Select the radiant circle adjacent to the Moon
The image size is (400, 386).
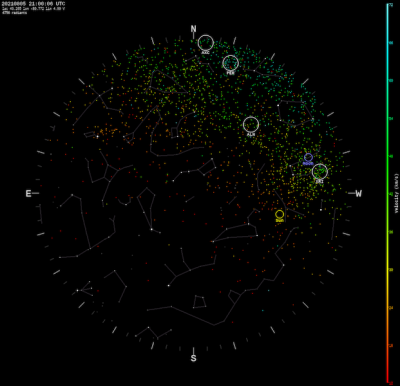[320, 172]
